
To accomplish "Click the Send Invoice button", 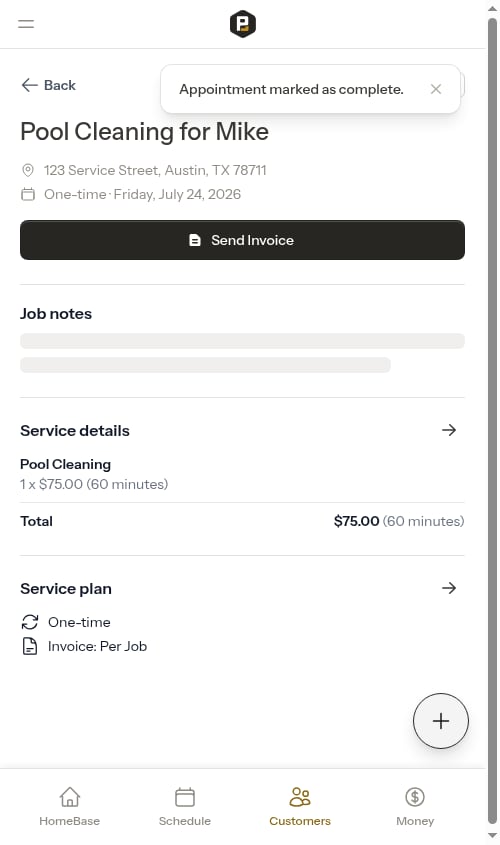I will click(x=242, y=240).
